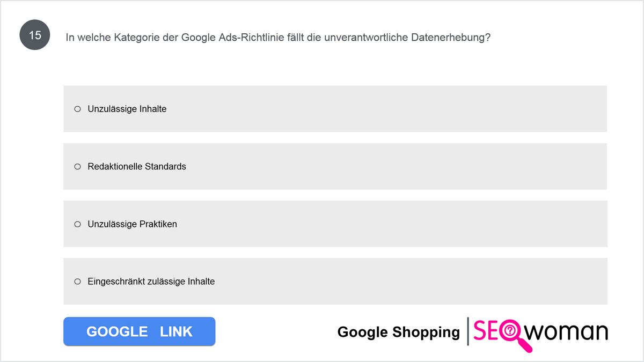The image size is (644, 362).
Task: Click the pink "SE" letters of the logo
Action: [x=485, y=331]
